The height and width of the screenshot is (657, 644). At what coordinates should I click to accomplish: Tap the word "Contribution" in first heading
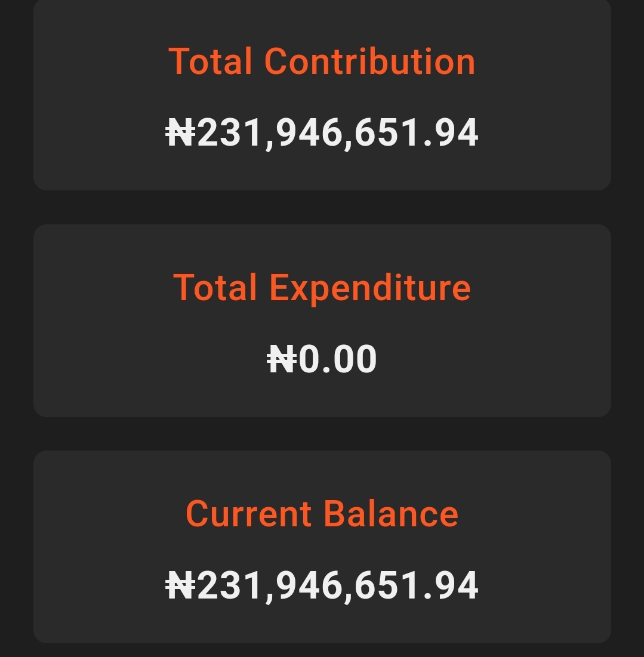click(369, 61)
